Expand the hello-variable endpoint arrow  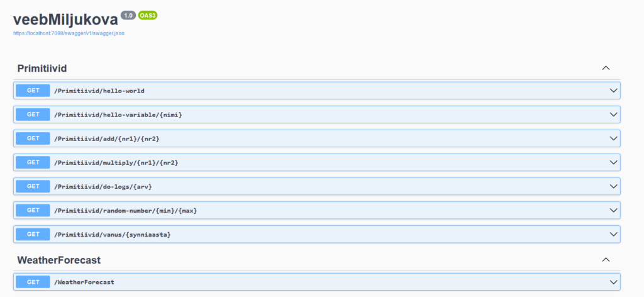click(x=614, y=115)
